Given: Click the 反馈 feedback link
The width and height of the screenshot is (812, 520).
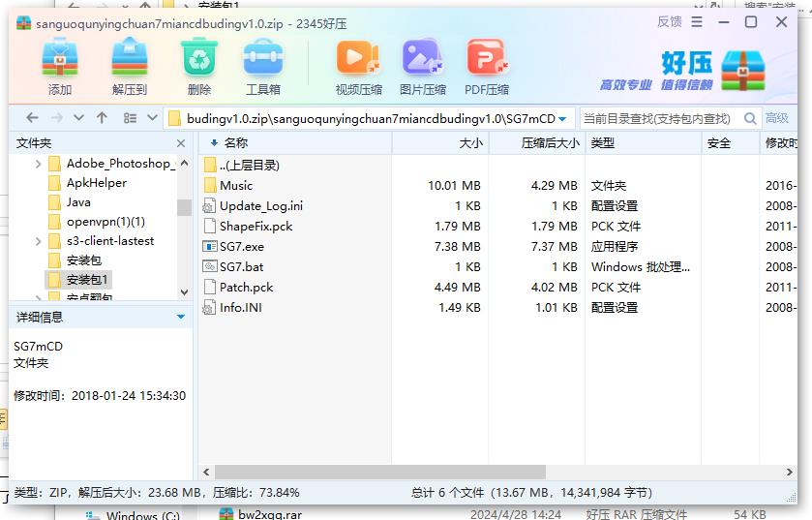Looking at the screenshot, I should point(669,21).
